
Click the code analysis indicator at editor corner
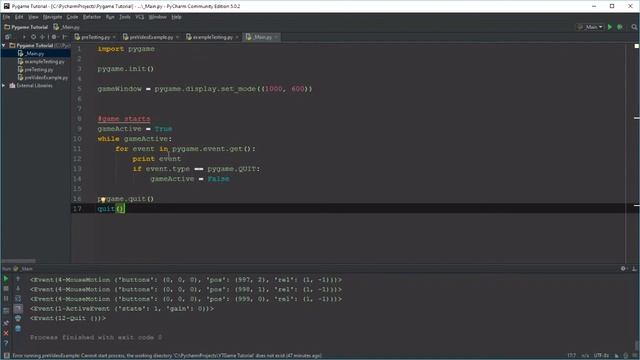(636, 46)
